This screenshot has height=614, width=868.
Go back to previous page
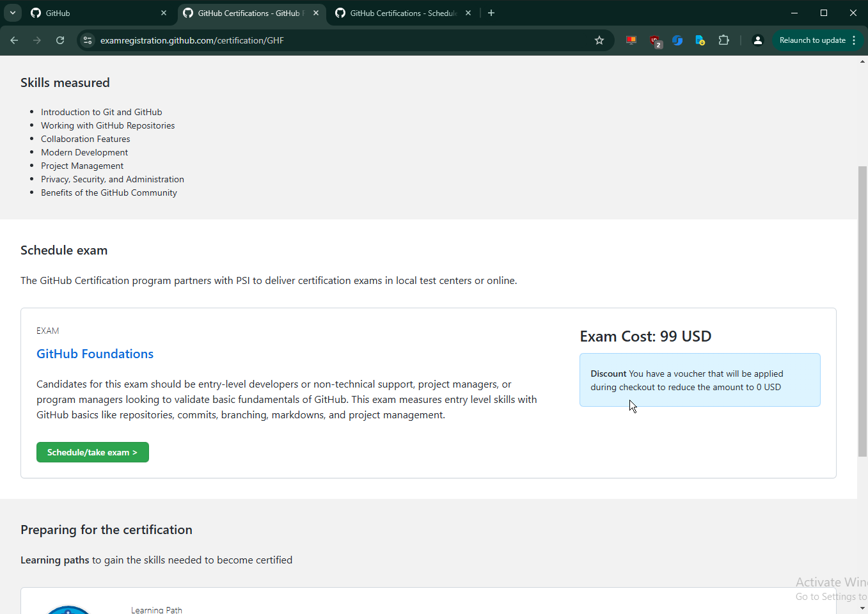point(14,40)
